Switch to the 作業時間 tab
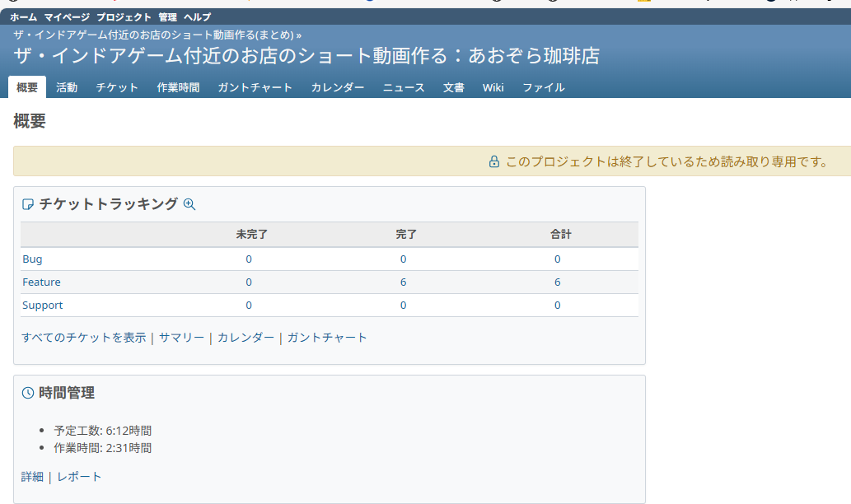 [x=178, y=87]
